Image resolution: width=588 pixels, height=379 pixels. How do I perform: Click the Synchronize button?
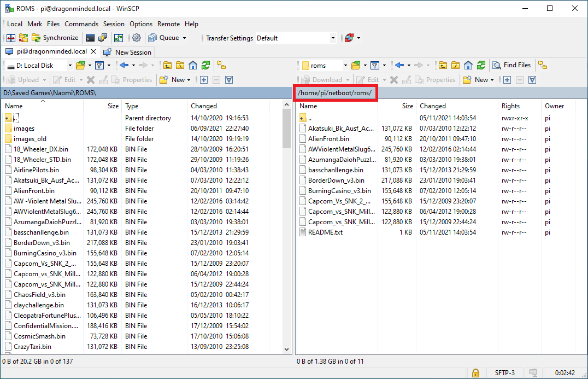point(55,38)
